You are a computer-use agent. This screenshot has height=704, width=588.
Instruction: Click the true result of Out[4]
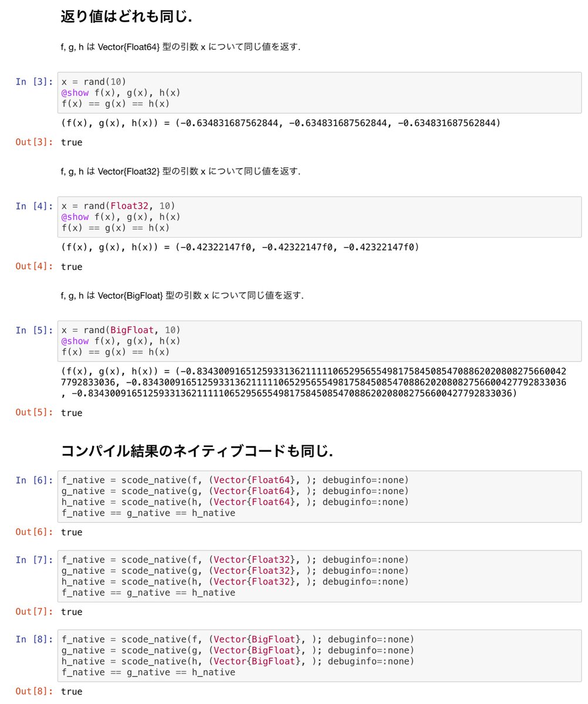(72, 266)
